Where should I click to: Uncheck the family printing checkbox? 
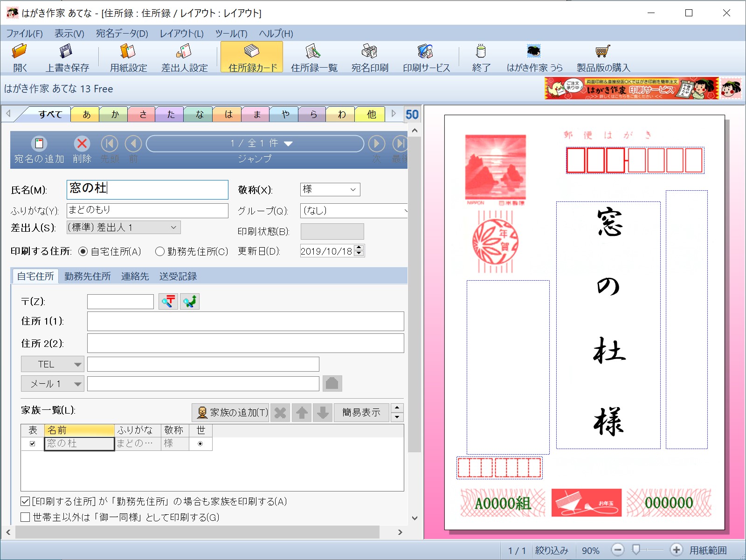tap(24, 502)
